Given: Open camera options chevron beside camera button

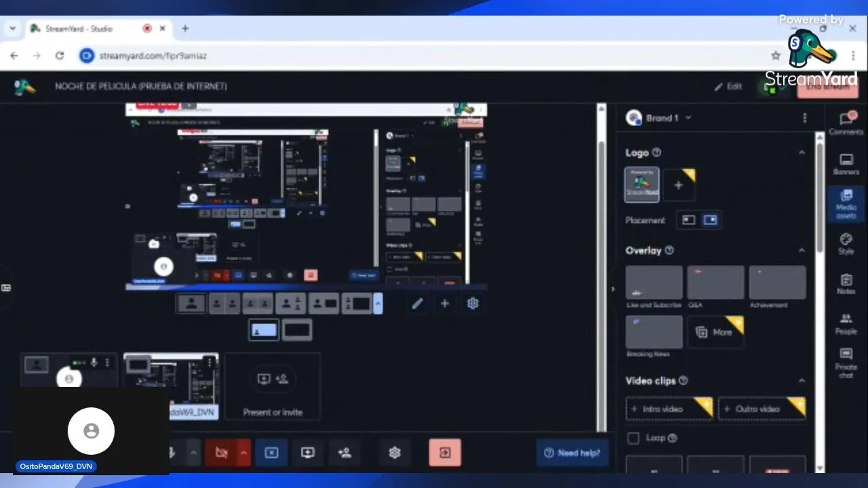Looking at the screenshot, I should point(243,453).
